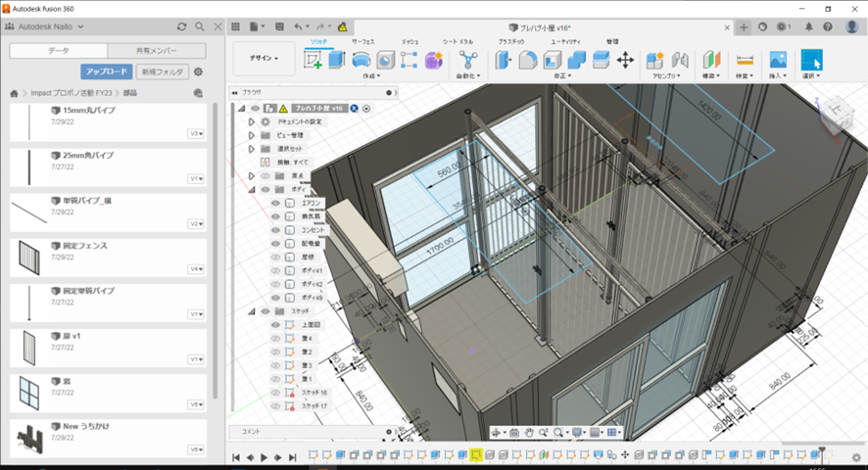Open the デザイン workspace dropdown
The height and width of the screenshot is (470, 868).
pos(263,59)
